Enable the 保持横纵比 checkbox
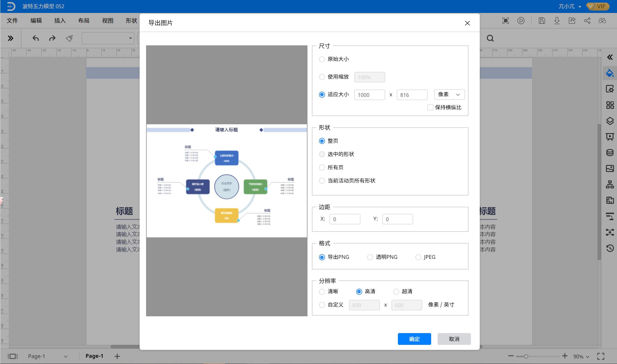 point(430,107)
